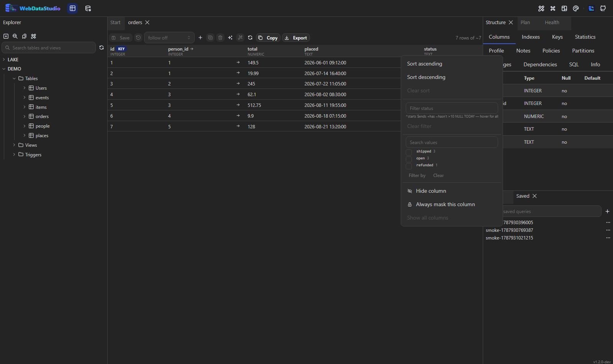Open the database query icon in header
613x364 pixels.
[88, 8]
